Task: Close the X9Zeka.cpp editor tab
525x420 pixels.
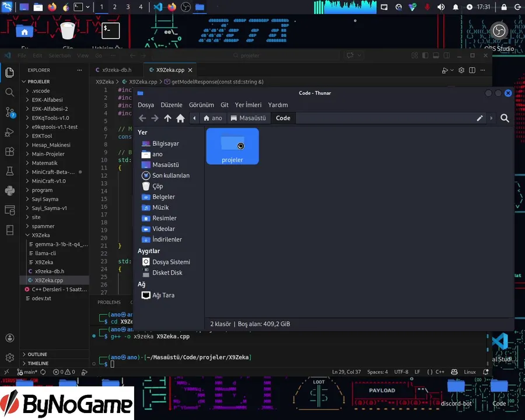Action: [x=190, y=70]
